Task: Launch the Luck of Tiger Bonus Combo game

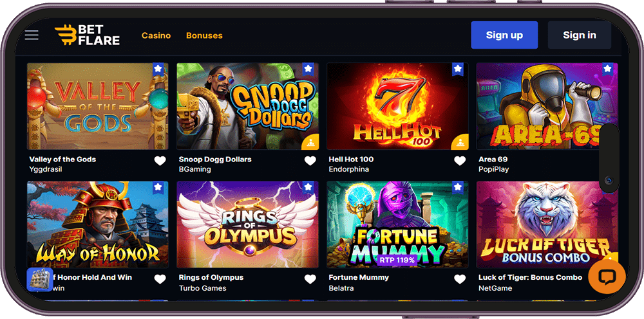Action: click(x=547, y=224)
